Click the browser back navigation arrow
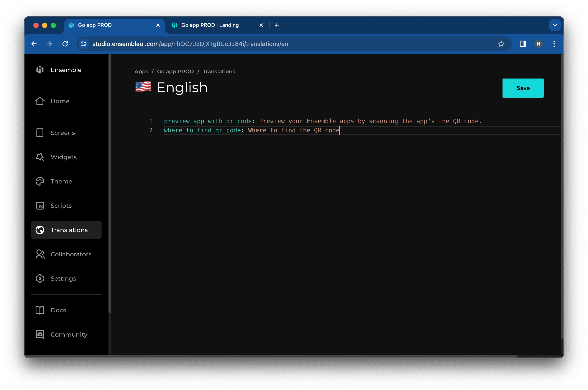The width and height of the screenshot is (588, 390). (x=34, y=44)
